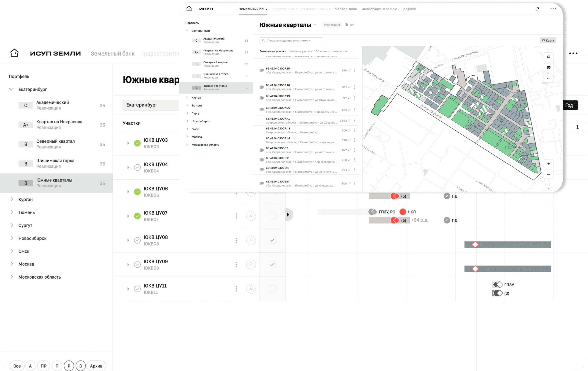Image resolution: width=588 pixels, height=371 pixels.
Task: Click the green status check icon of ЮКВ.ЦУ03
Action: coord(137,143)
